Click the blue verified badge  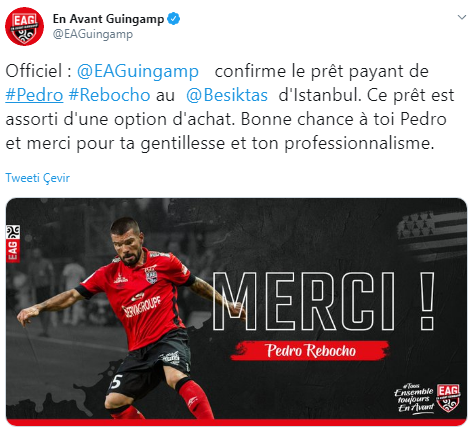pyautogui.click(x=173, y=19)
